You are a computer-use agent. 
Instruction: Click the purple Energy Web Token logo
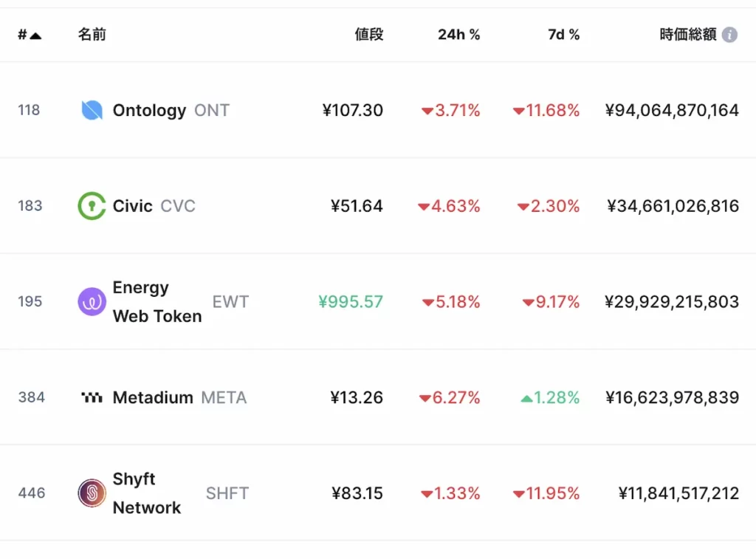tap(92, 302)
